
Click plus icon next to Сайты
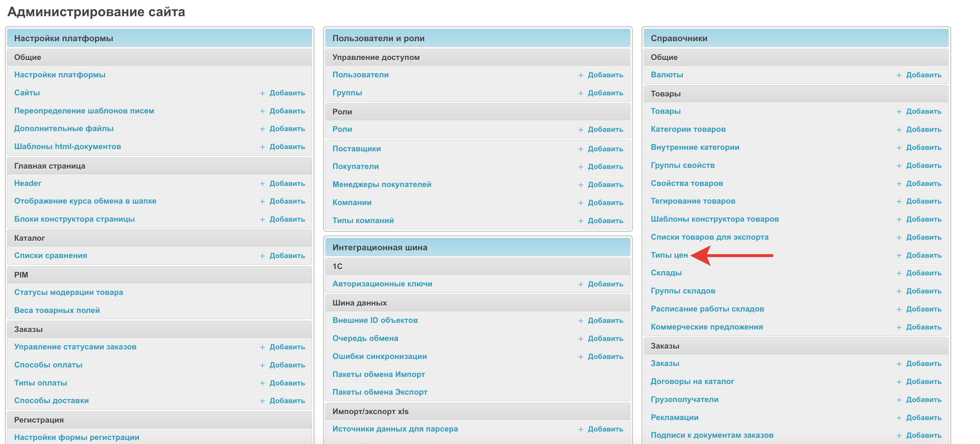click(262, 93)
